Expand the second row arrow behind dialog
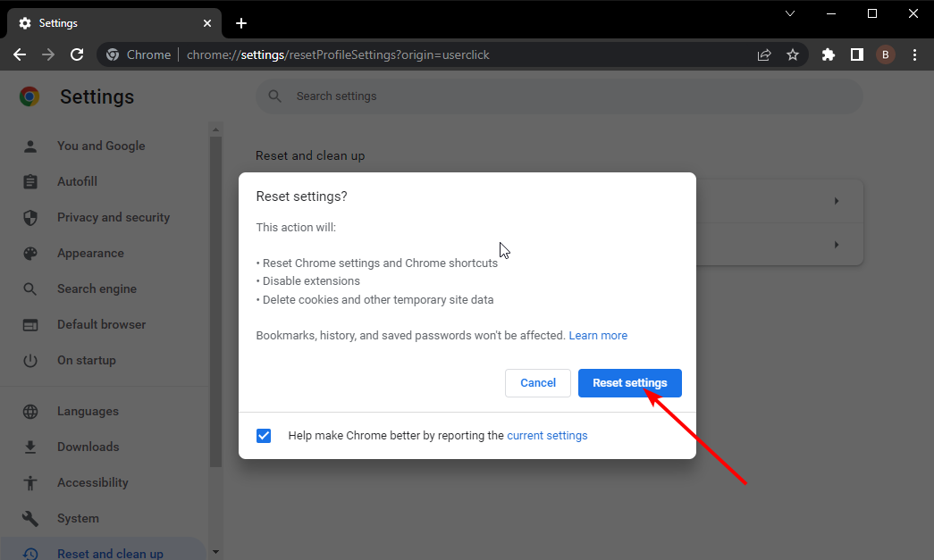 837,245
